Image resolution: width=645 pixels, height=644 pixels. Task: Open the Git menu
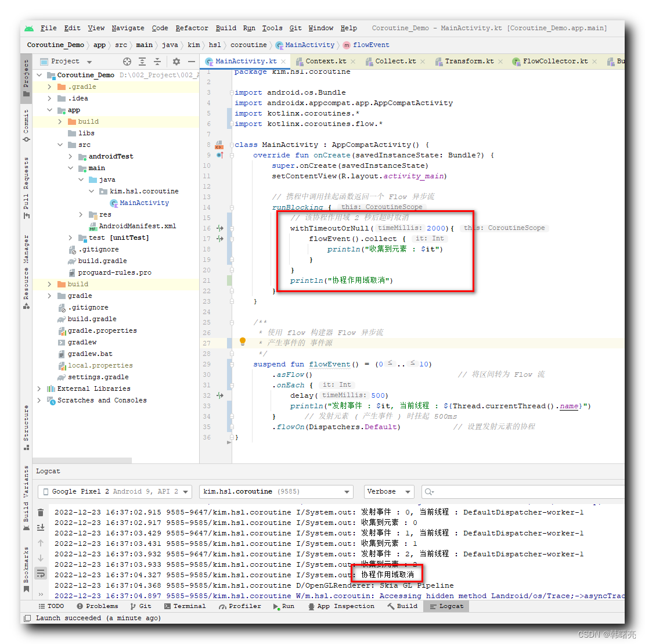[x=296, y=28]
